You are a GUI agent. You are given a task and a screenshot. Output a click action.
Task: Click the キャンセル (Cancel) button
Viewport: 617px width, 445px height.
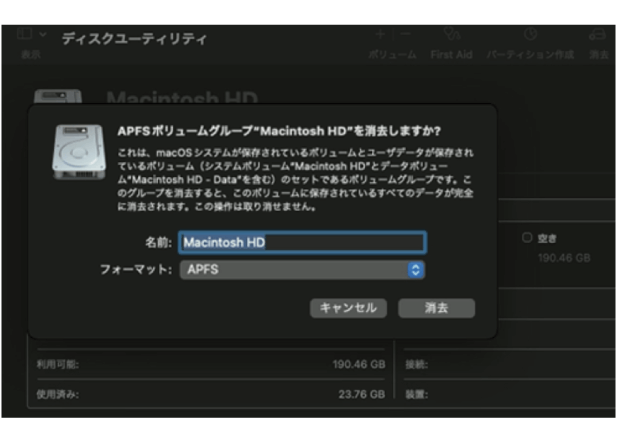347,308
